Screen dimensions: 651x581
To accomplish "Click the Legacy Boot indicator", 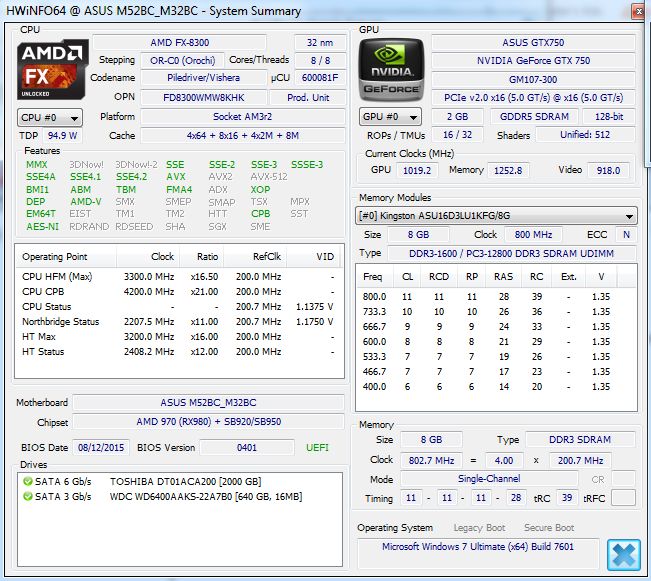I will [479, 528].
